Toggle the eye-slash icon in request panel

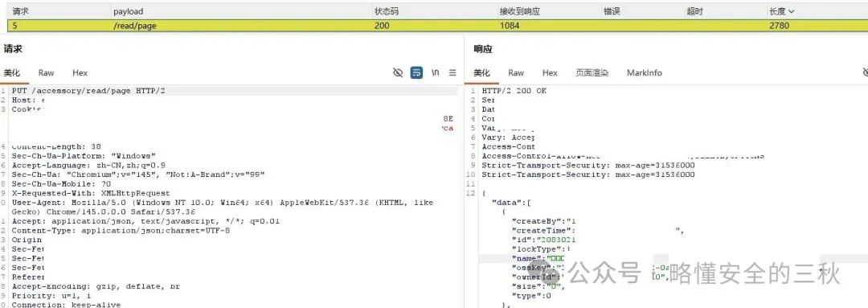point(398,72)
